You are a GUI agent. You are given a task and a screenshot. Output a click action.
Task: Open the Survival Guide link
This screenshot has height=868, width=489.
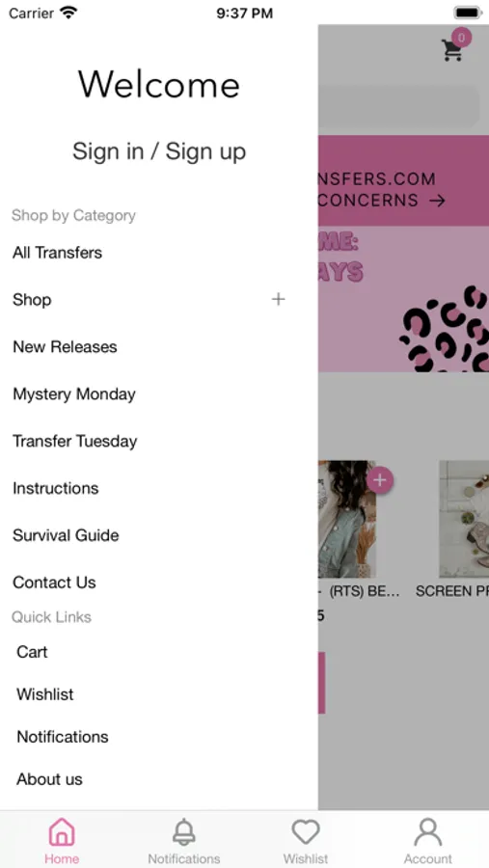click(x=66, y=535)
